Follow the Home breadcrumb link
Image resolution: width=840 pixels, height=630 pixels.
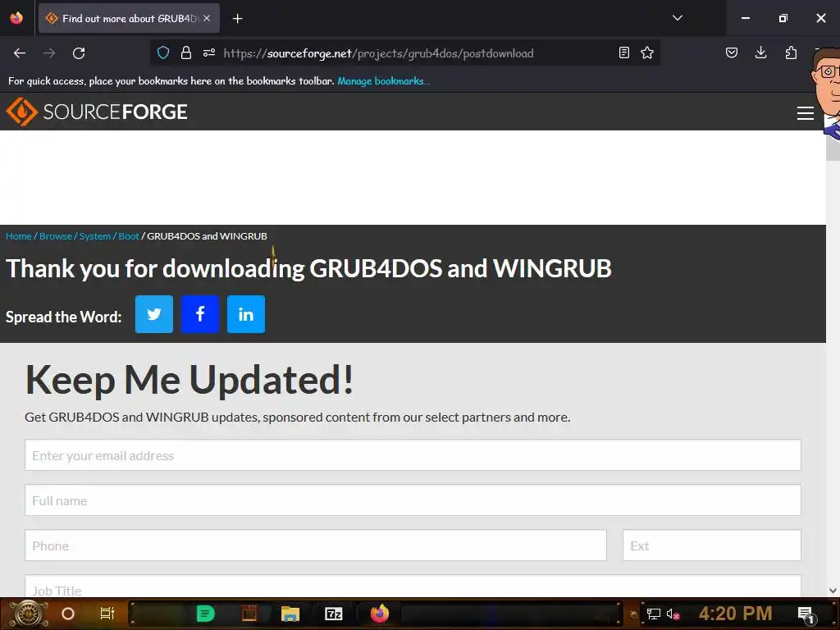click(19, 236)
